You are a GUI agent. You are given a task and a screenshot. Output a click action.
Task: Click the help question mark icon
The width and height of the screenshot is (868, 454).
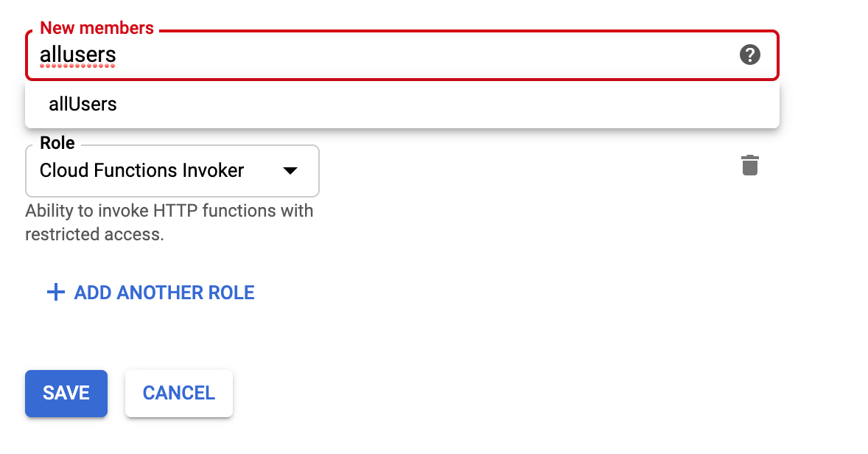tap(749, 55)
